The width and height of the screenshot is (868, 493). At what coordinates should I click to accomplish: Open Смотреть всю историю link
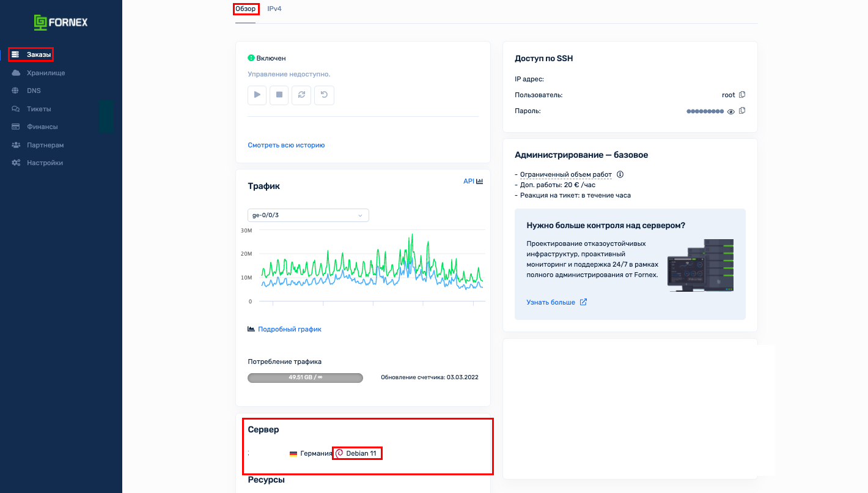click(x=286, y=145)
